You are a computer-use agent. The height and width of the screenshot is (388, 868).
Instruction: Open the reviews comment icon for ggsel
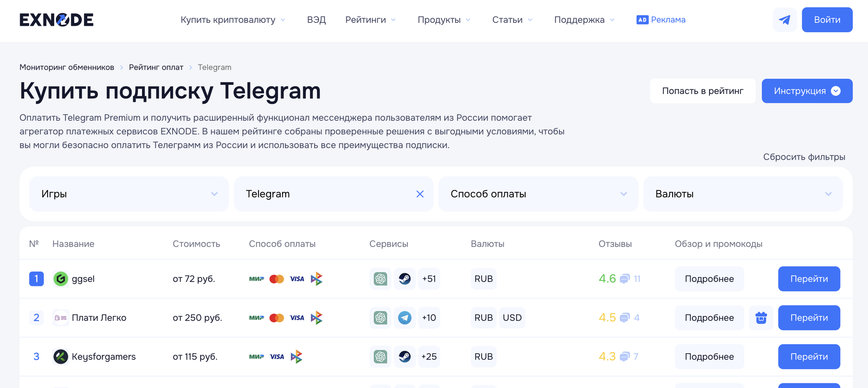pyautogui.click(x=624, y=279)
